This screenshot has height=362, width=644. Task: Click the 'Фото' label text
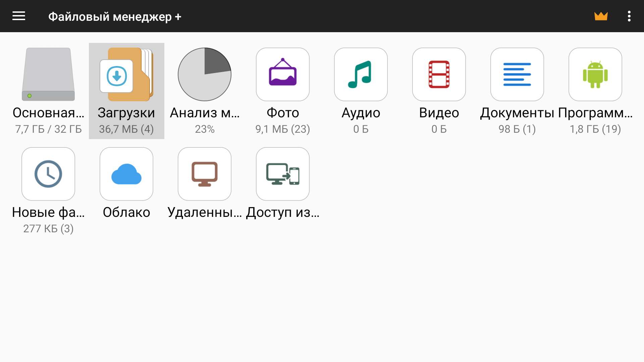(283, 113)
